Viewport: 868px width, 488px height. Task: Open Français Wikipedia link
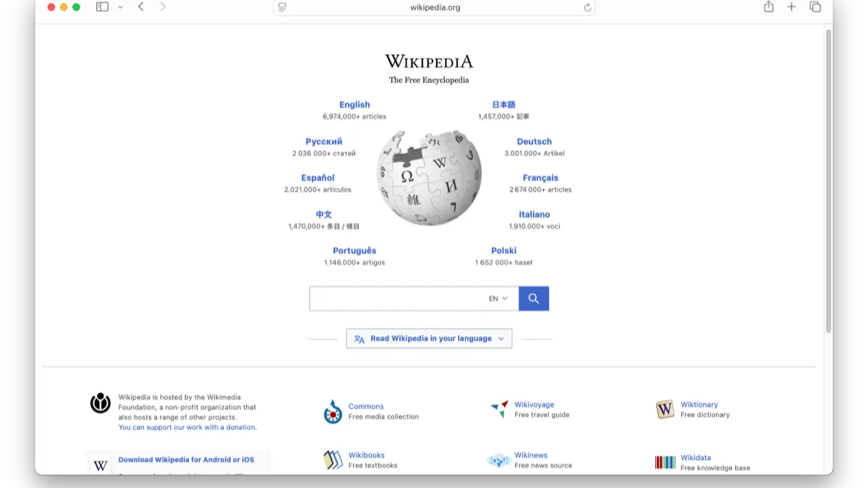540,178
